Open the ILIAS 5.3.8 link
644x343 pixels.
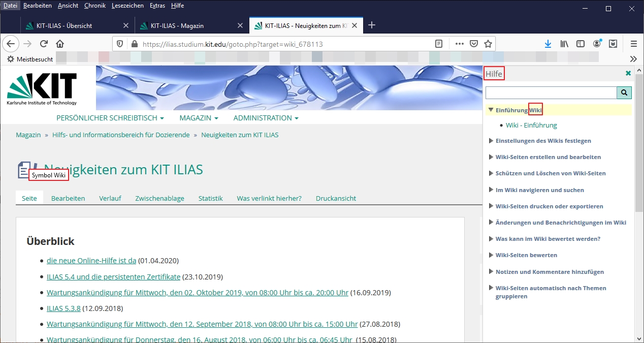[x=63, y=308]
